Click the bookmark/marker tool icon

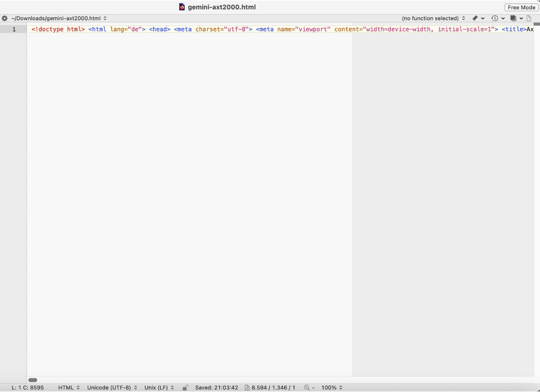(x=475, y=18)
